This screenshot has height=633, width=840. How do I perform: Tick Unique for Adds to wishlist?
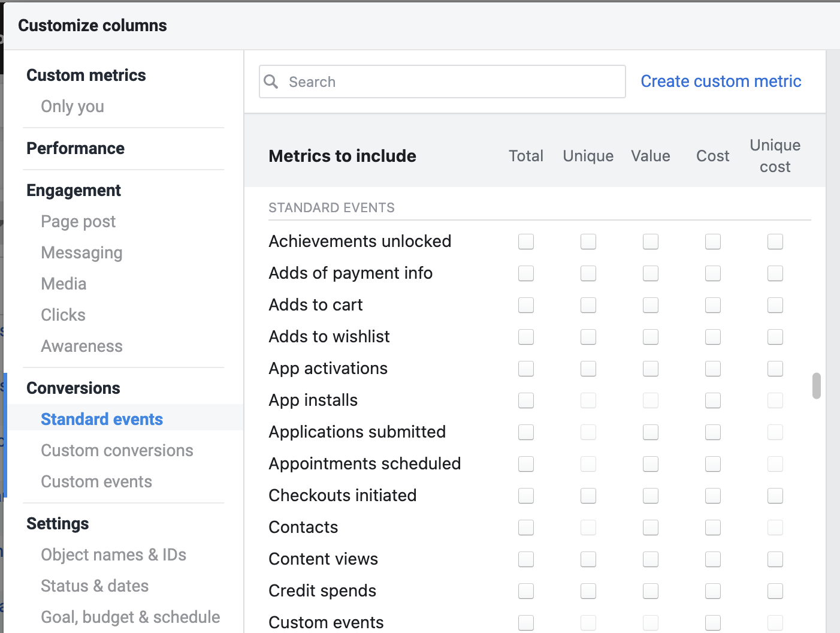(588, 337)
